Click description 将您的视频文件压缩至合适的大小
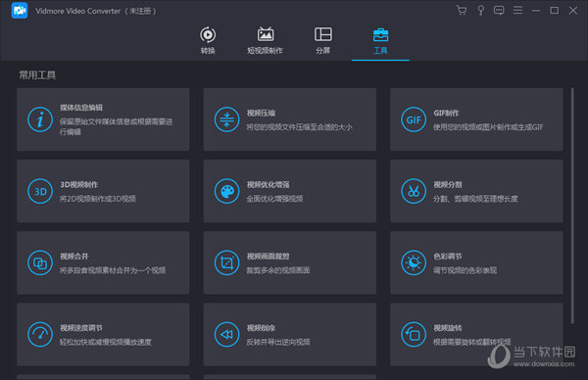This screenshot has width=588, height=380. [299, 127]
